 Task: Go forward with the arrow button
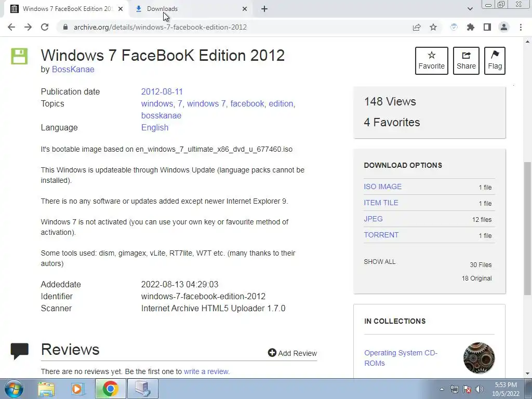coord(28,27)
